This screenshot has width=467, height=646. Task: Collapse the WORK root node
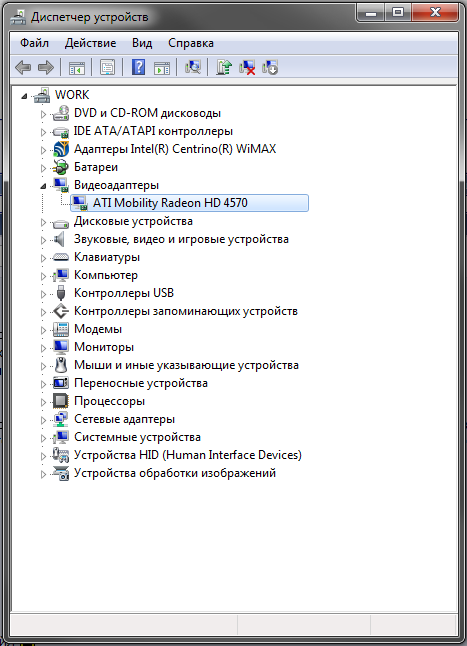[24, 96]
